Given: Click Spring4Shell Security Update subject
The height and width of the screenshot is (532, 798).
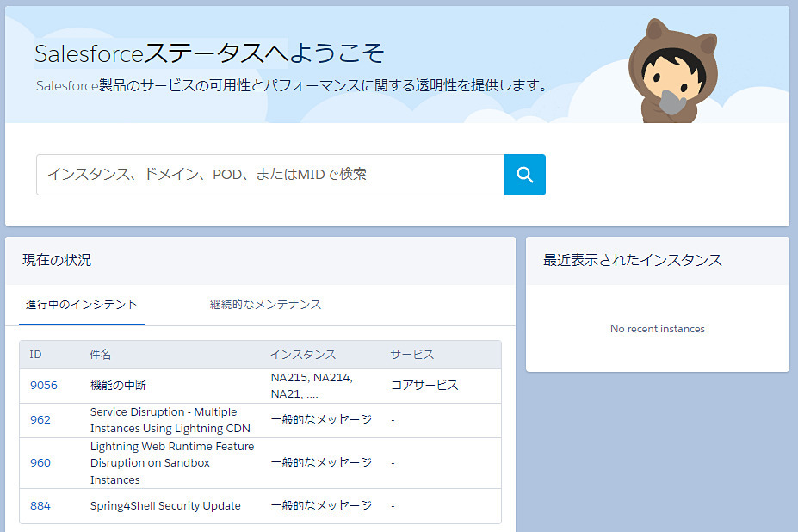Looking at the screenshot, I should [x=165, y=506].
